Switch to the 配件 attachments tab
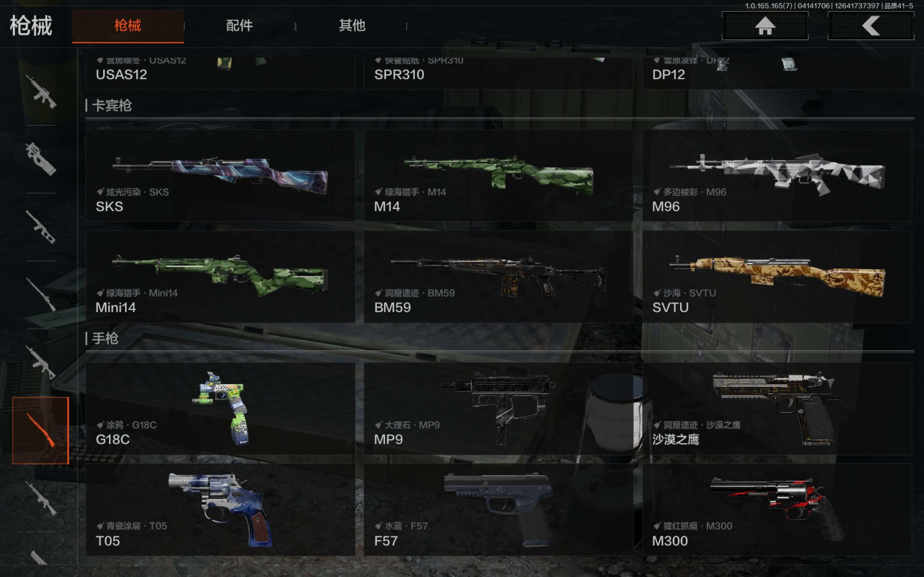Screen dimensions: 924x577 point(239,26)
